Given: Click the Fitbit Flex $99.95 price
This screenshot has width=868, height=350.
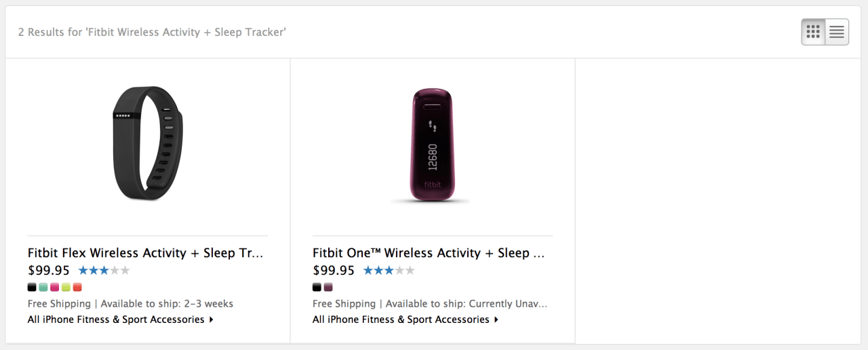Looking at the screenshot, I should [49, 271].
